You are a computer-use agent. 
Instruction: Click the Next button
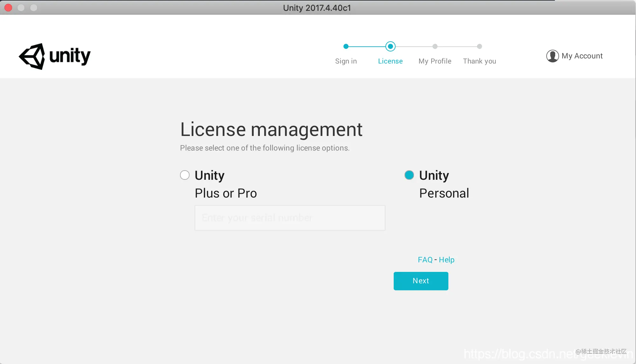pyautogui.click(x=421, y=281)
